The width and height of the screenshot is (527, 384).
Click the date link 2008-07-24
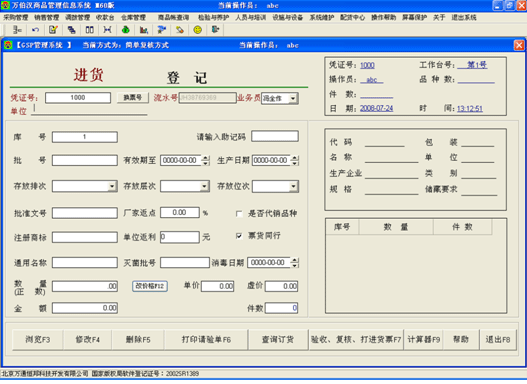(x=376, y=108)
